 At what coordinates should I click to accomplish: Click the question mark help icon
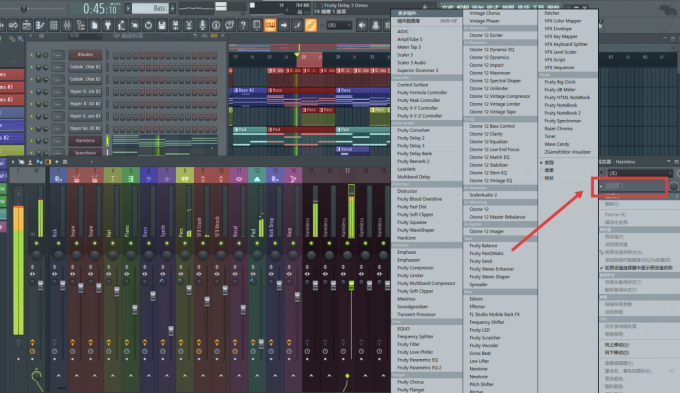click(243, 26)
